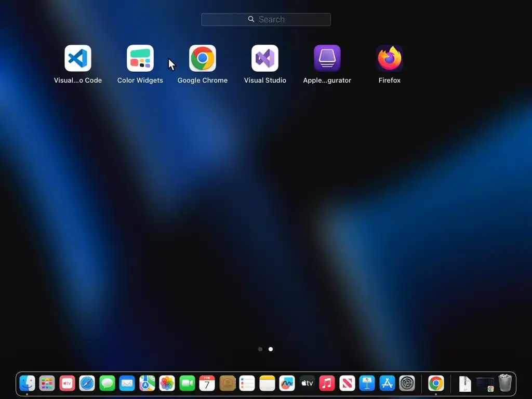Open the zip file in the Dock
Screen dimensions: 532x399
(x=465, y=383)
